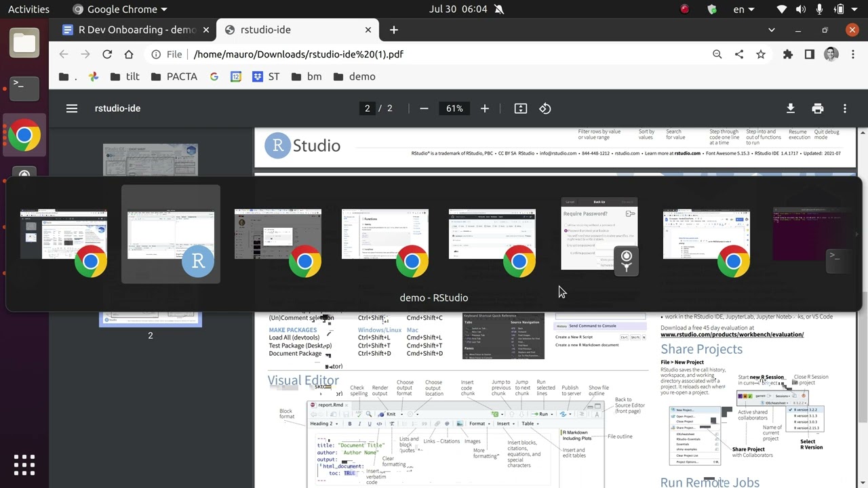Open PDF viewer more actions menu
The width and height of the screenshot is (868, 488).
pyautogui.click(x=845, y=108)
